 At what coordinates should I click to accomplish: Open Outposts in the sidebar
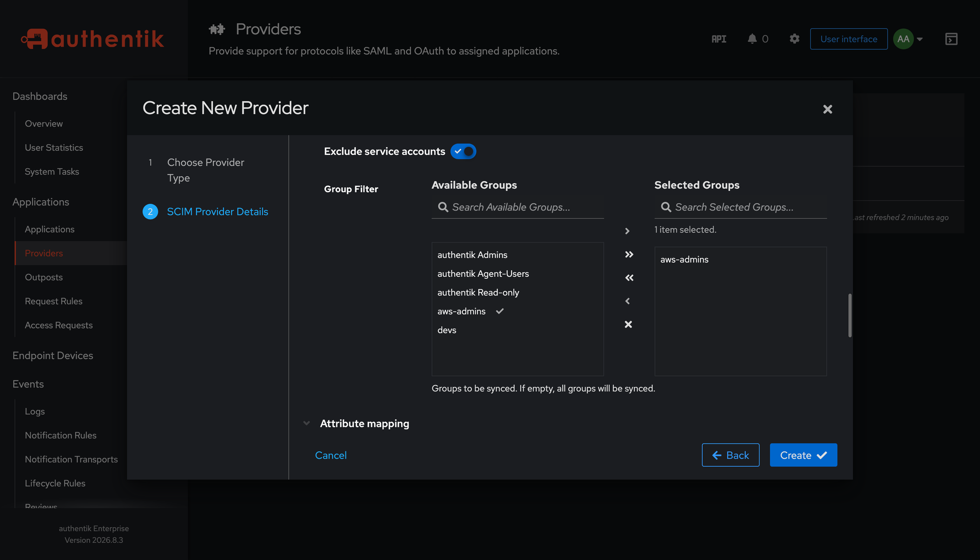[44, 277]
